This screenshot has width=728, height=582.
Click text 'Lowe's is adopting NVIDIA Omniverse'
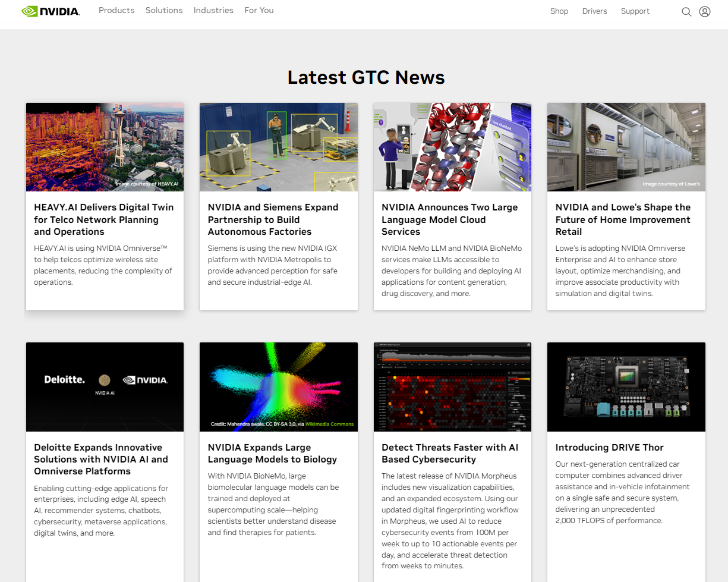click(620, 248)
